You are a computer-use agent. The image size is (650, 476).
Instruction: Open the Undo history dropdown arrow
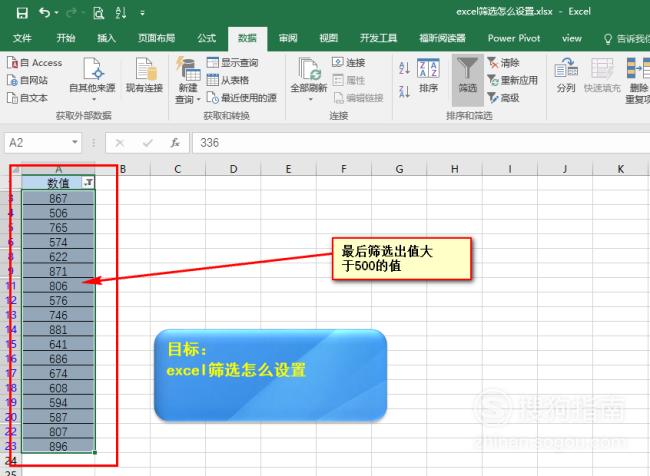(x=56, y=13)
